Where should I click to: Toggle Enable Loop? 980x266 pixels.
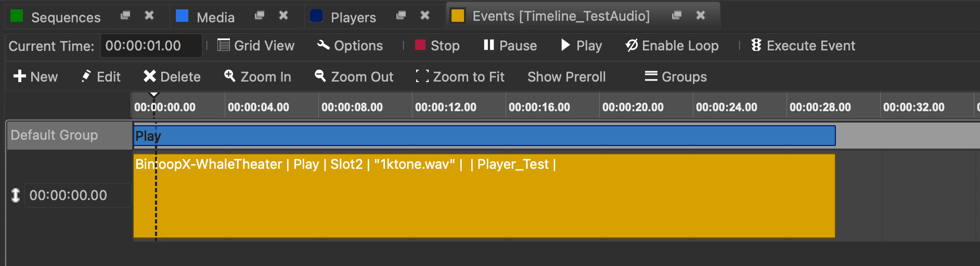(672, 46)
